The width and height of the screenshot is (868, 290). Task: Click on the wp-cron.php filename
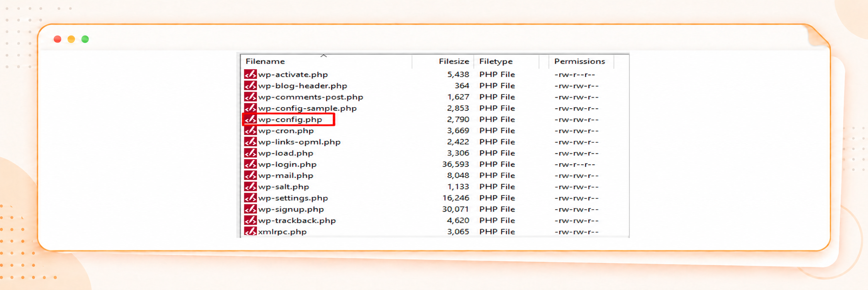[286, 130]
